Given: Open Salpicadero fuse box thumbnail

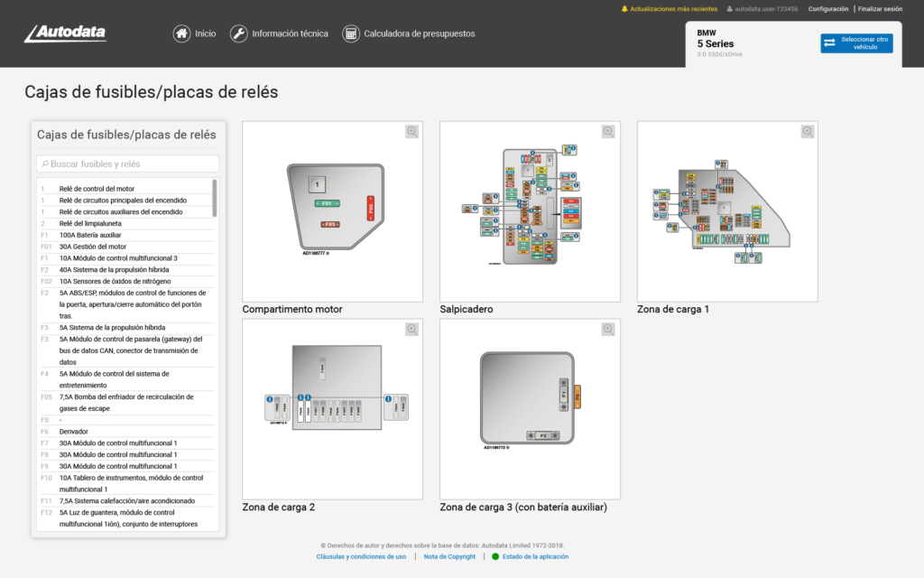Looking at the screenshot, I should point(530,211).
